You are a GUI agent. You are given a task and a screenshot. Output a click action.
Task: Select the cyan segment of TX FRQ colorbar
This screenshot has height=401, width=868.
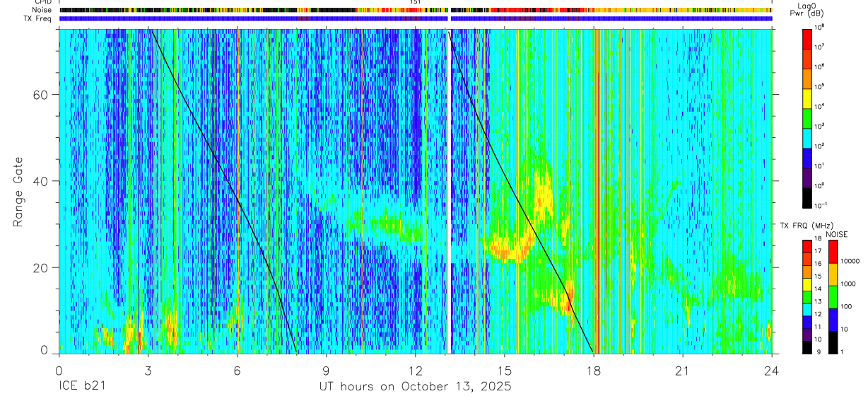click(x=807, y=310)
